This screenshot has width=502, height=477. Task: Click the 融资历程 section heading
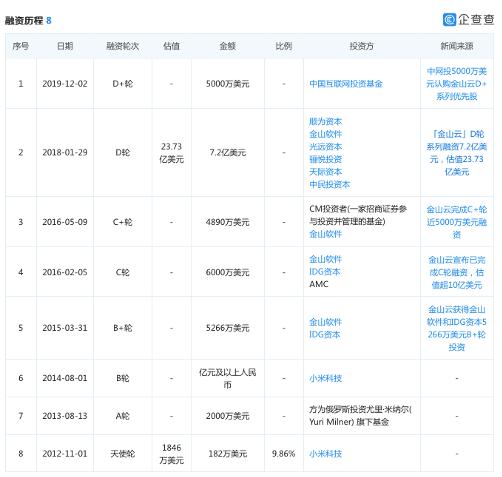tap(24, 21)
